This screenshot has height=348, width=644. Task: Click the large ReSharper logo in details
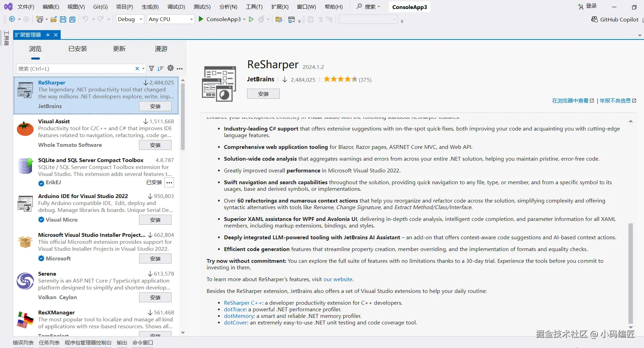pos(219,83)
